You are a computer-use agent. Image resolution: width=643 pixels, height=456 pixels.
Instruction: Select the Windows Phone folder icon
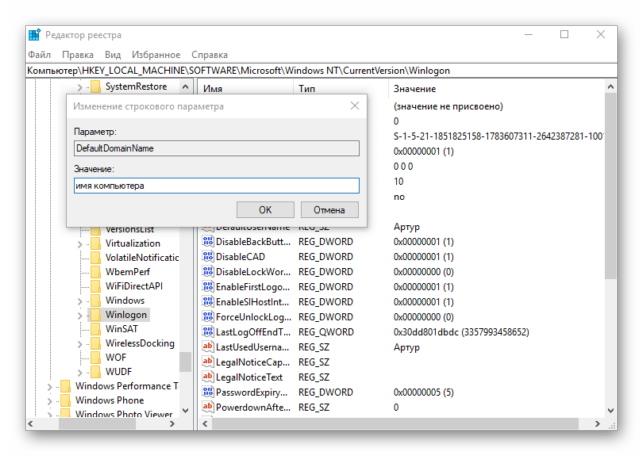pos(66,400)
